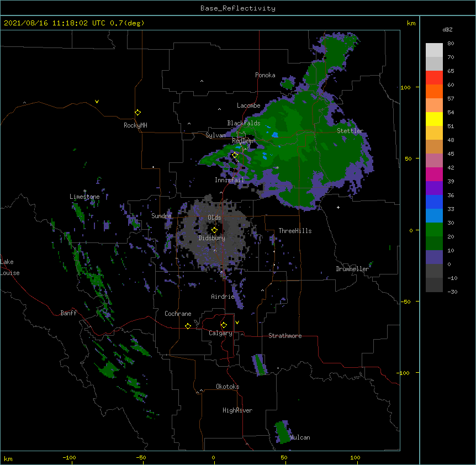Click the 50 label on the horizontal axis
Image resolution: width=476 pixels, height=465 pixels.
(284, 457)
